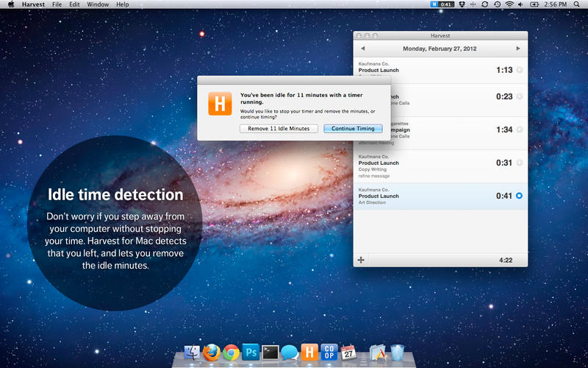This screenshot has height=368, width=588.
Task: Open Trash from the Dock
Action: point(397,353)
